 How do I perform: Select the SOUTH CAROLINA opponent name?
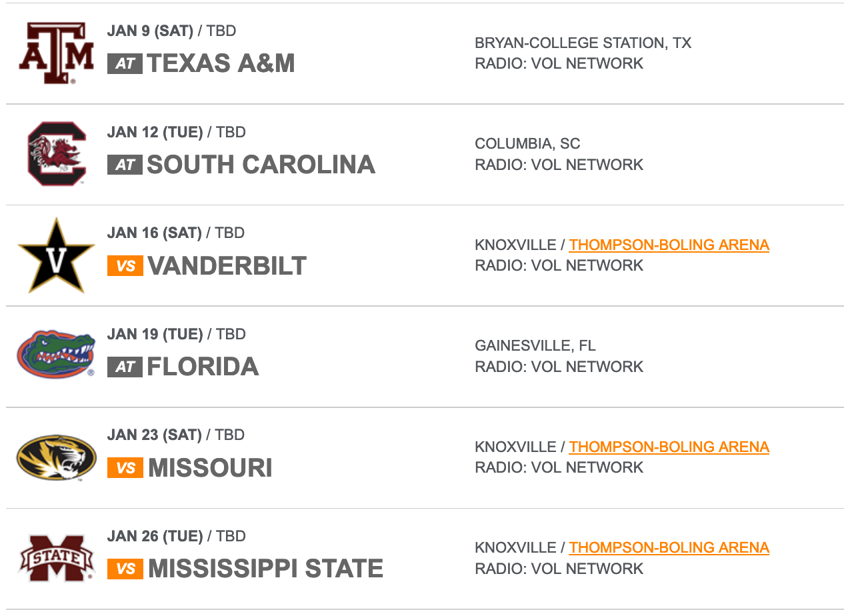pyautogui.click(x=261, y=165)
